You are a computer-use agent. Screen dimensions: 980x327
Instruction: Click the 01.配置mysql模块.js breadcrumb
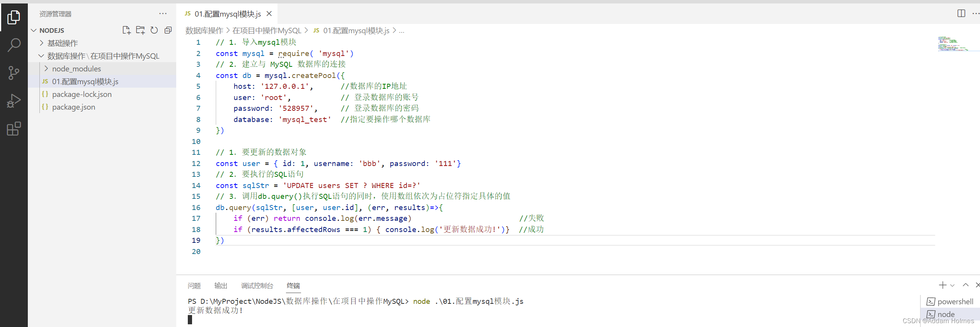pyautogui.click(x=351, y=30)
